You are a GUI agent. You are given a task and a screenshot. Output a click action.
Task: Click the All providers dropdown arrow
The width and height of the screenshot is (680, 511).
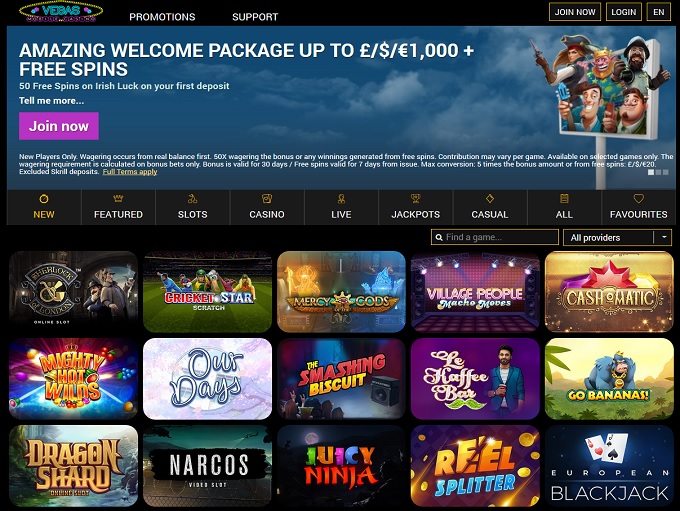664,237
